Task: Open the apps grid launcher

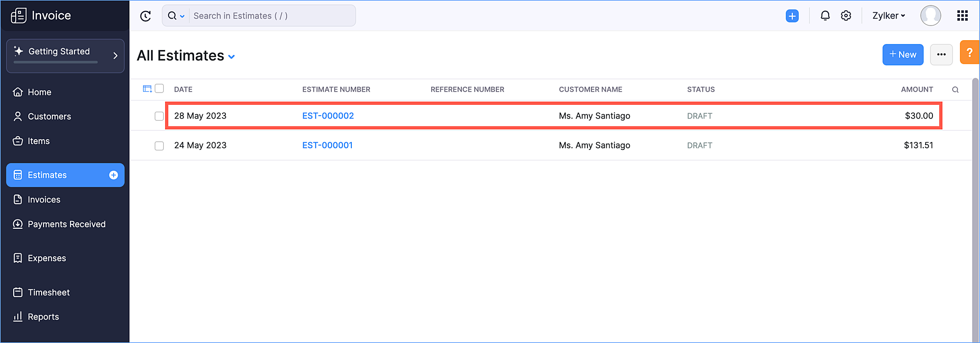Action: click(x=962, y=16)
